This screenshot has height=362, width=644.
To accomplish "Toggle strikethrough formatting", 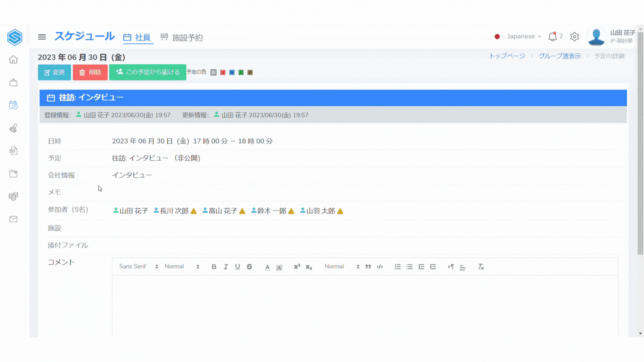I will (x=249, y=267).
